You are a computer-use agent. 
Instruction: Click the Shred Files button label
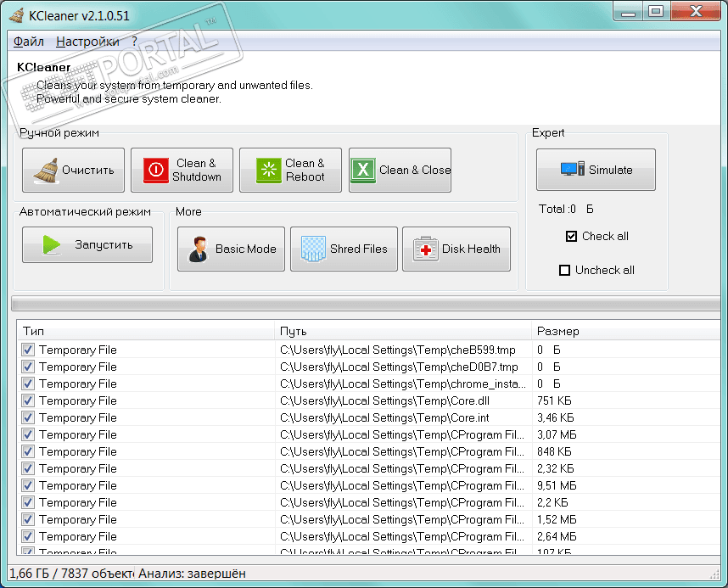pos(358,249)
